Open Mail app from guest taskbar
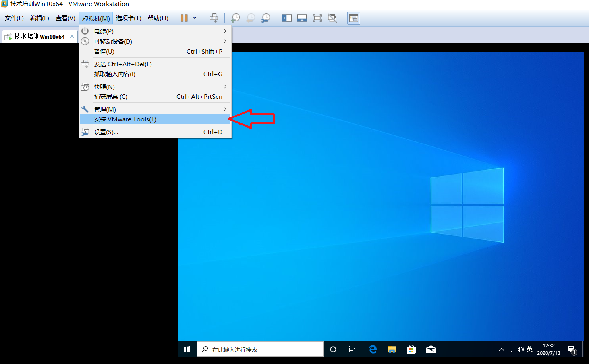This screenshot has height=364, width=589. point(431,349)
